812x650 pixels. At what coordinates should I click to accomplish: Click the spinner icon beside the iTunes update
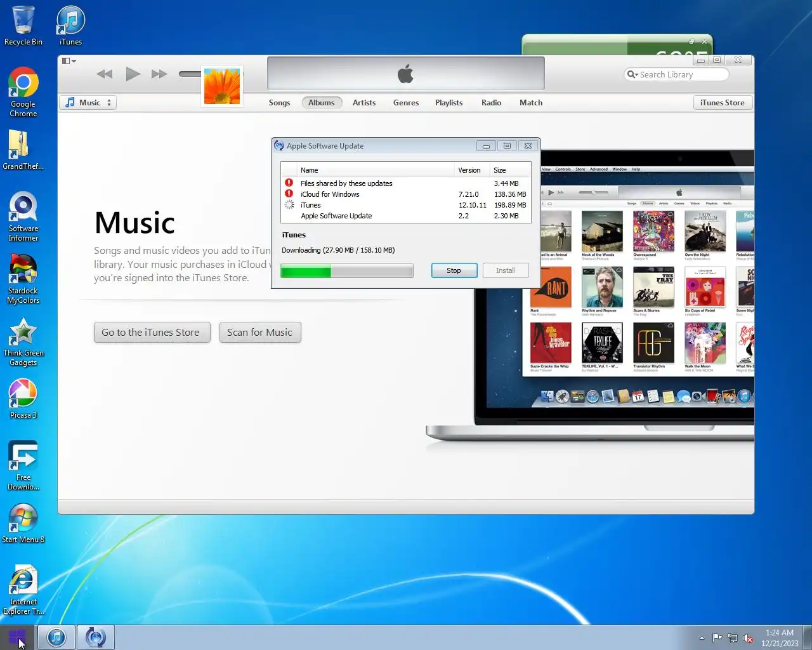(x=289, y=204)
